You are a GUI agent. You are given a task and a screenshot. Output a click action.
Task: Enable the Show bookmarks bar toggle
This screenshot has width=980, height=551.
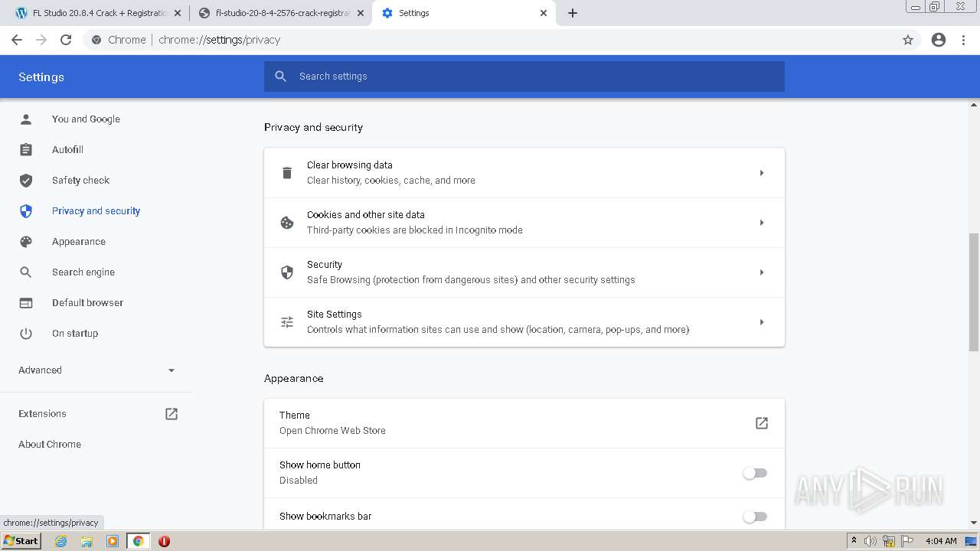pos(755,517)
